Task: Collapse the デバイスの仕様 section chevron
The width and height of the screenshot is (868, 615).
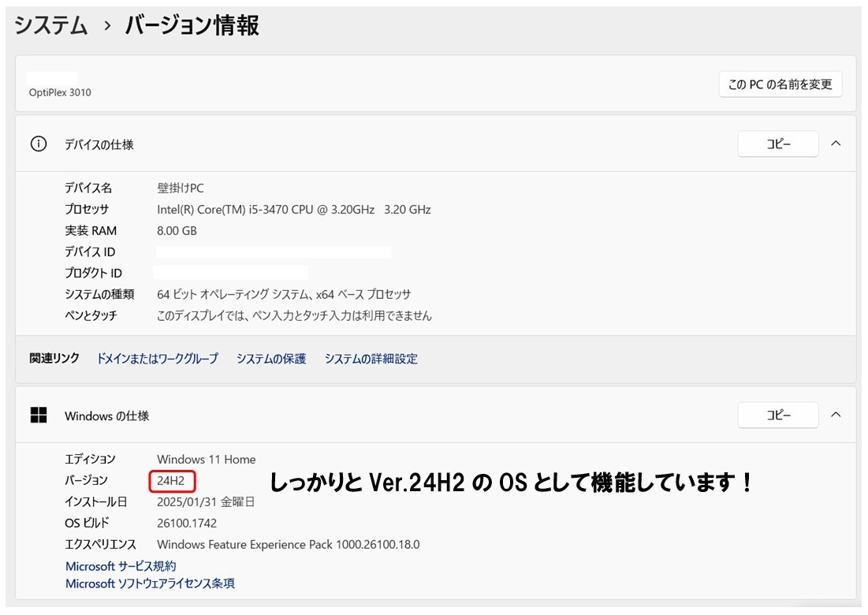Action: (836, 144)
